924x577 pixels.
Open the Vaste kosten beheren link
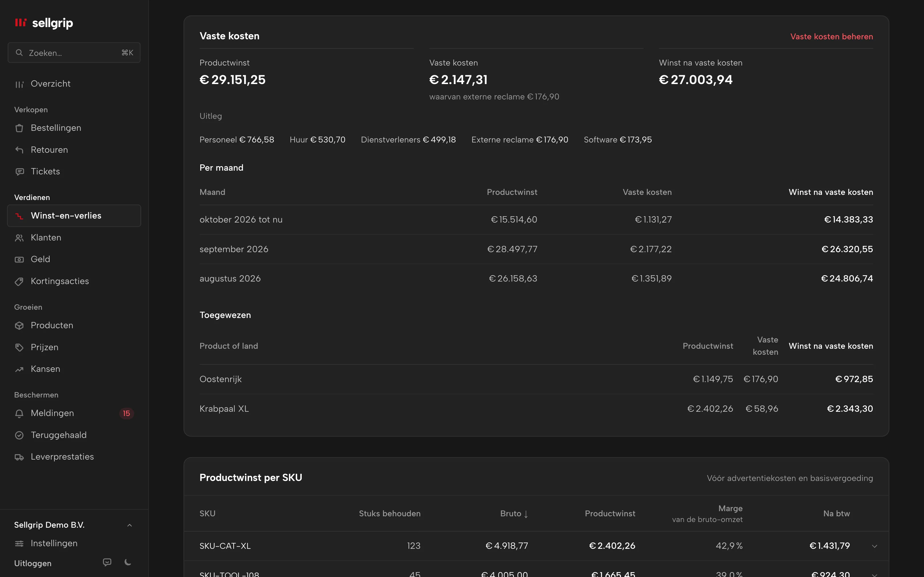(x=832, y=37)
